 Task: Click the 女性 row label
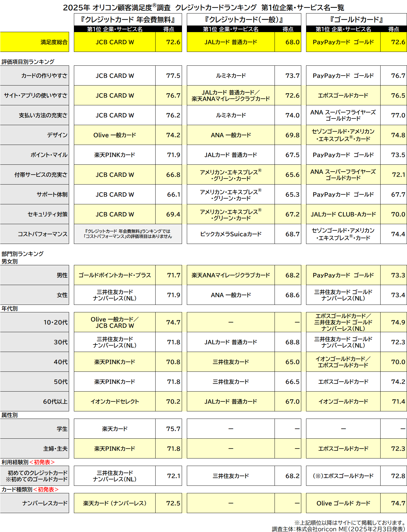35,295
